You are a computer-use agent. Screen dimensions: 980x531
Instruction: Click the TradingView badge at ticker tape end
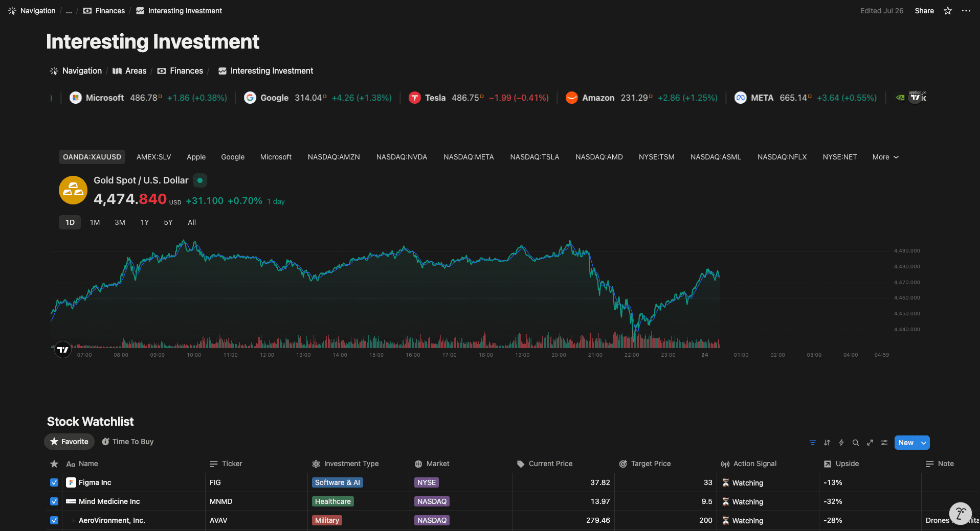(x=916, y=97)
